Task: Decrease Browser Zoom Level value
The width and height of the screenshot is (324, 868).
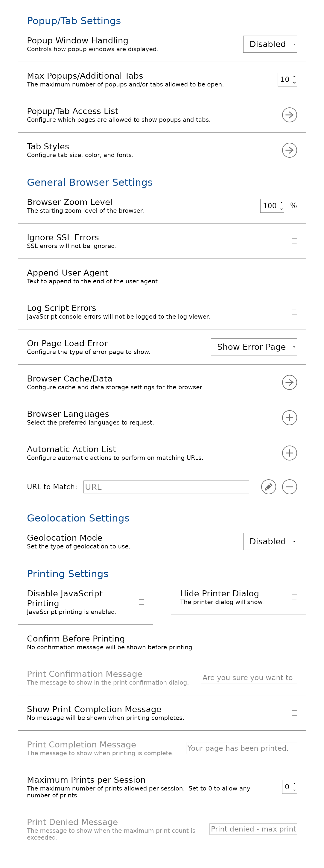Action: 282,209
